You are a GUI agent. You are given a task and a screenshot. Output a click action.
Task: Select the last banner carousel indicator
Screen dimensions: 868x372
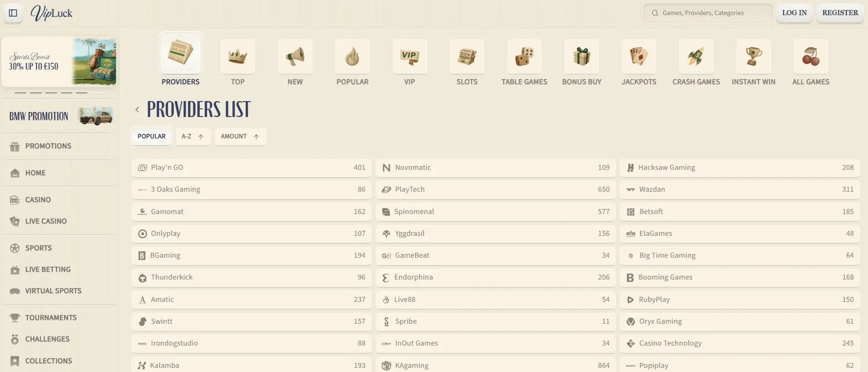[97, 92]
